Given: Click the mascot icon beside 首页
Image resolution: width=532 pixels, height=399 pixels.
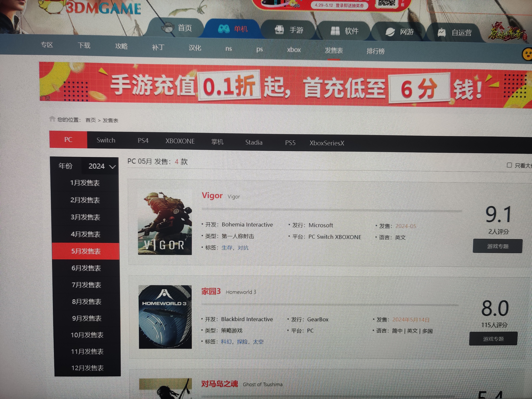Looking at the screenshot, I should (x=168, y=27).
